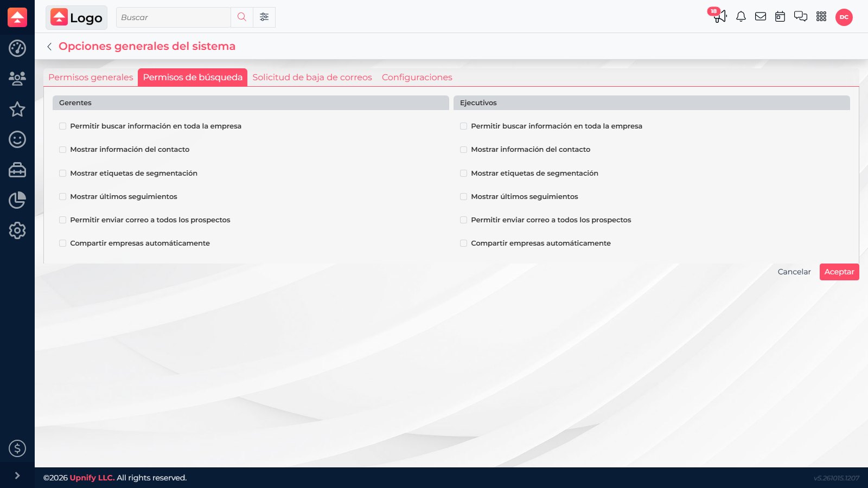This screenshot has height=488, width=868.
Task: Toggle Ejecutivos Mostrar etiquetas de segmentación
Action: click(463, 174)
